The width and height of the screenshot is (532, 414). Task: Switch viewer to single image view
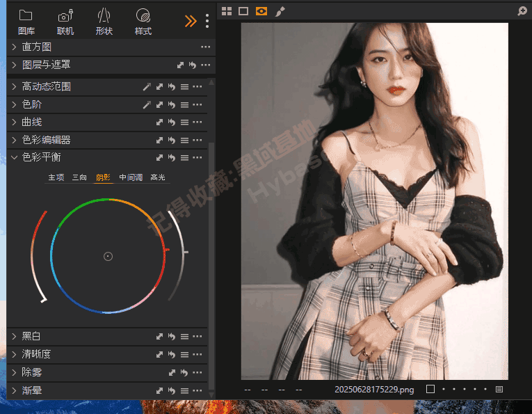(x=243, y=11)
